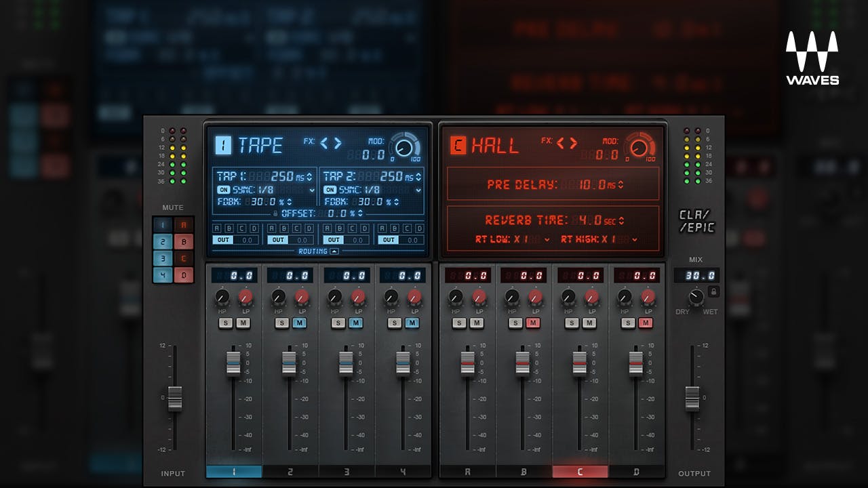Select reverb channel tab B
This screenshot has width=868, height=488.
point(524,472)
